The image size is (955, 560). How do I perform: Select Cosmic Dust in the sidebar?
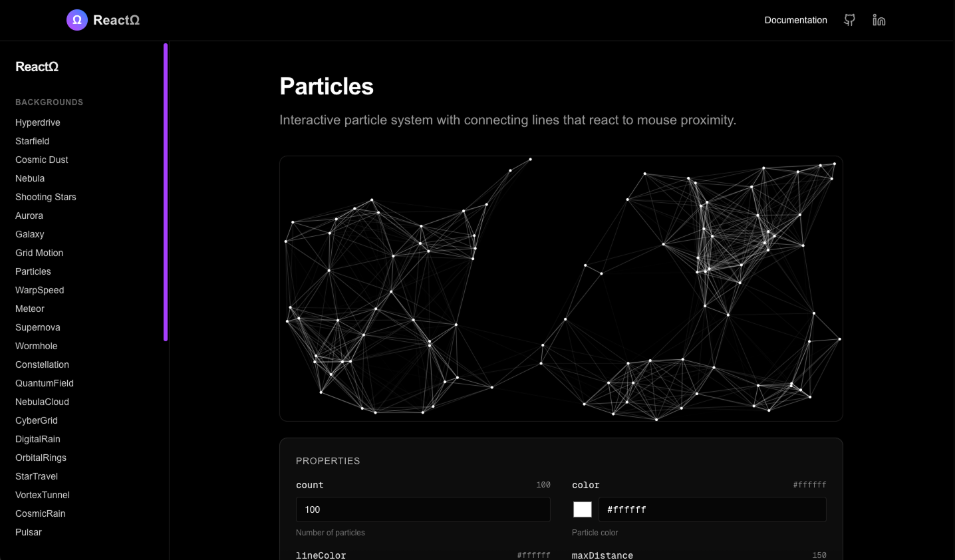(x=41, y=160)
